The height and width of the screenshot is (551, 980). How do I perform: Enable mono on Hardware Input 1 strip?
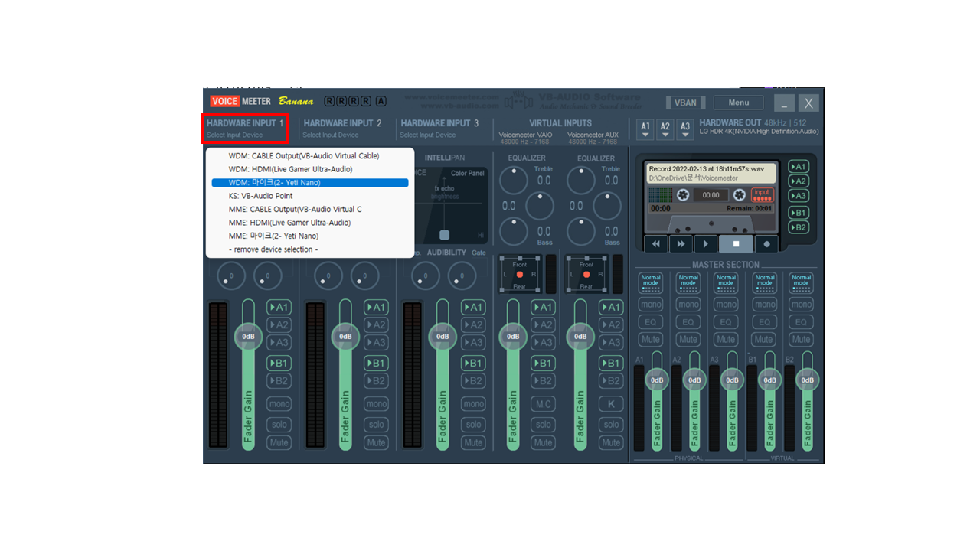279,404
